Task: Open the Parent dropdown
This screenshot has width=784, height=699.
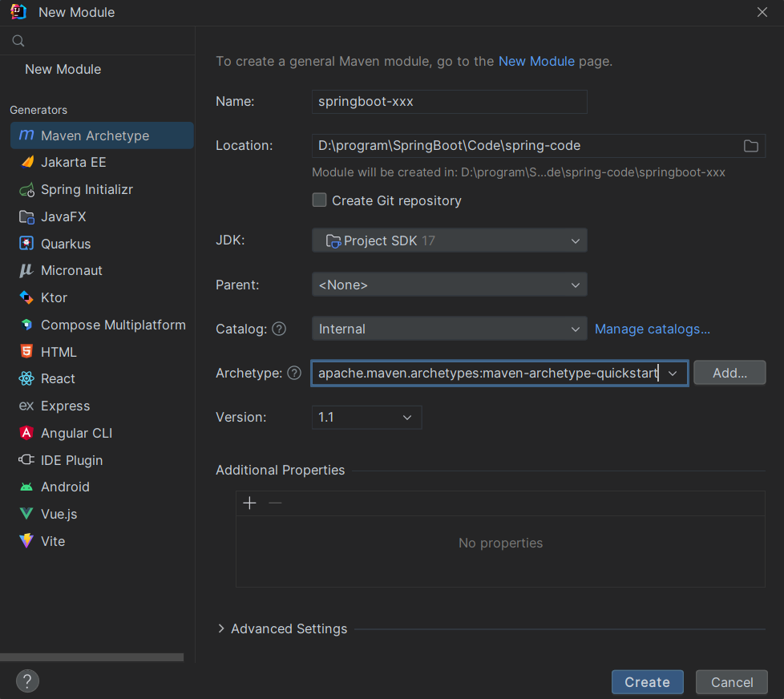Action: 450,285
